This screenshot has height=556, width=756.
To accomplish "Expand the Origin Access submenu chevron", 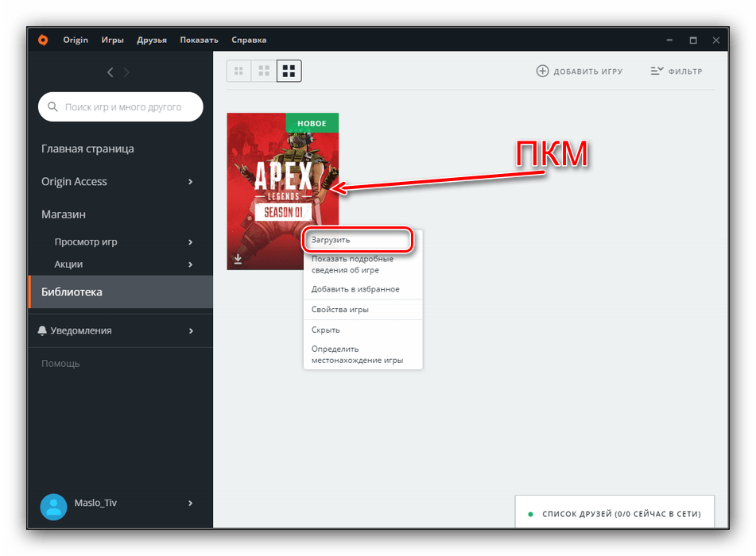I will point(191,182).
